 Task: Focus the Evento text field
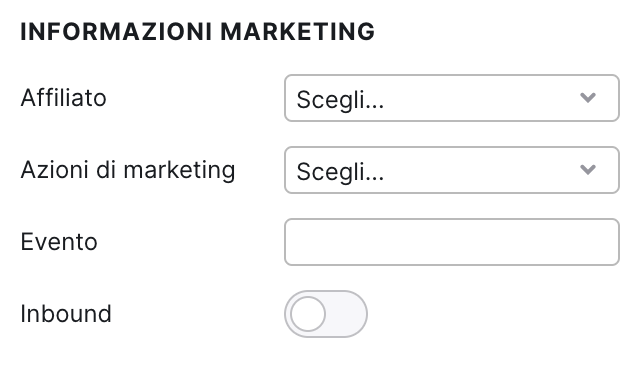pos(452,242)
